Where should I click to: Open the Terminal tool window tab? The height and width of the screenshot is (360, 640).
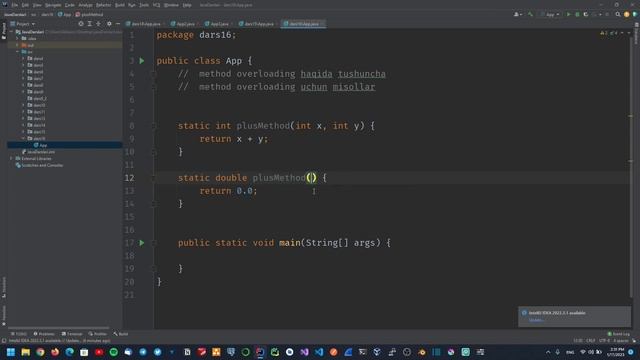tap(72, 334)
